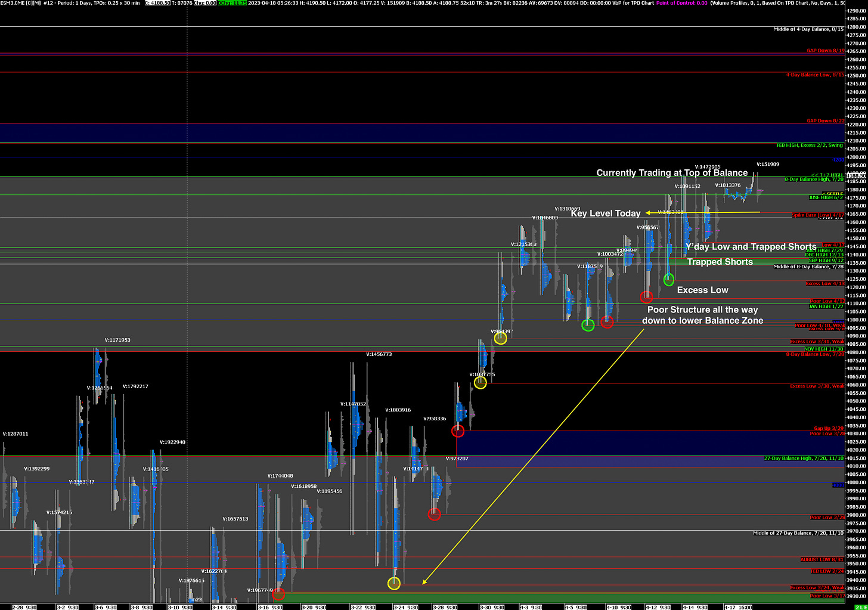This screenshot has height=610, width=868.
Task: Click the '8-Day Balance High, 7/28' label
Action: pos(814,179)
